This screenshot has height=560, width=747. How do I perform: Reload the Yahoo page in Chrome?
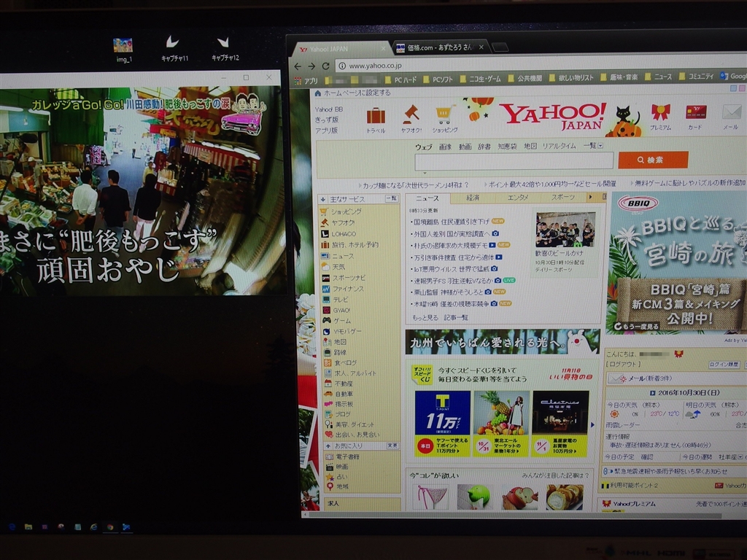pos(326,66)
